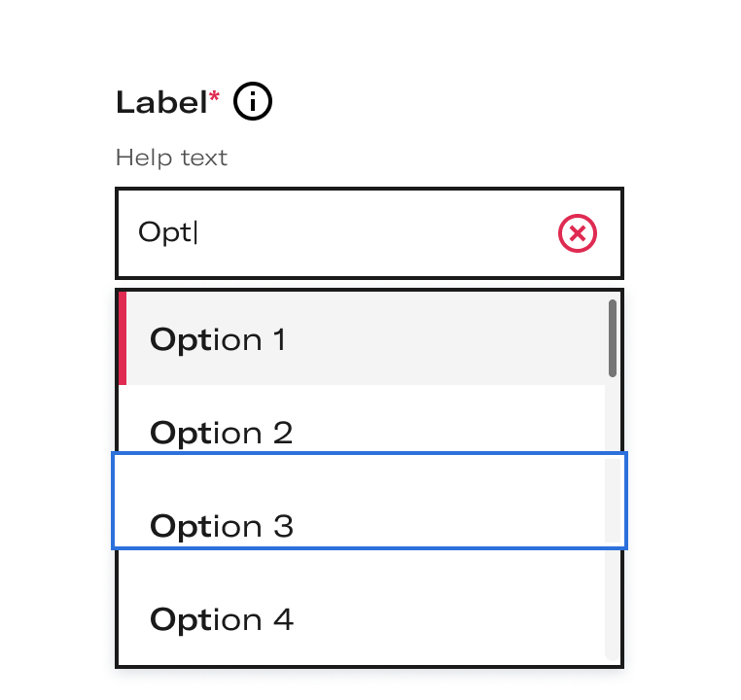Click the grey scrollbar thumb in the list
This screenshot has height=700, width=741.
pos(613,338)
